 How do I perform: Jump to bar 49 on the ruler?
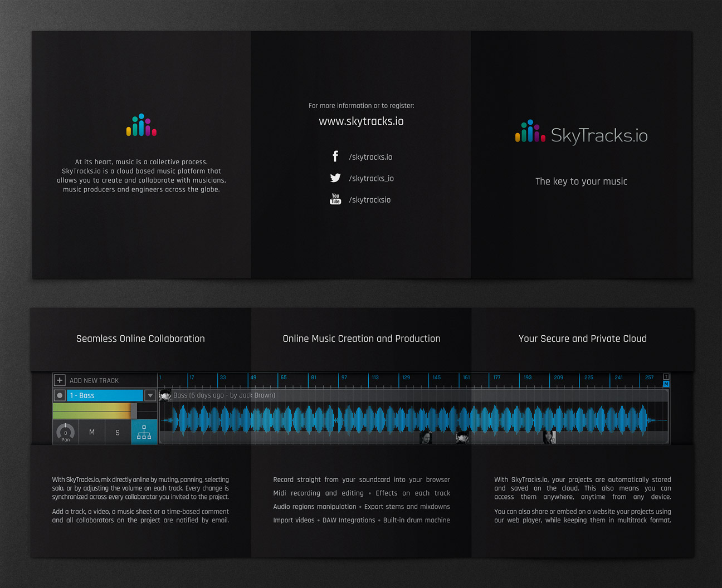[253, 378]
